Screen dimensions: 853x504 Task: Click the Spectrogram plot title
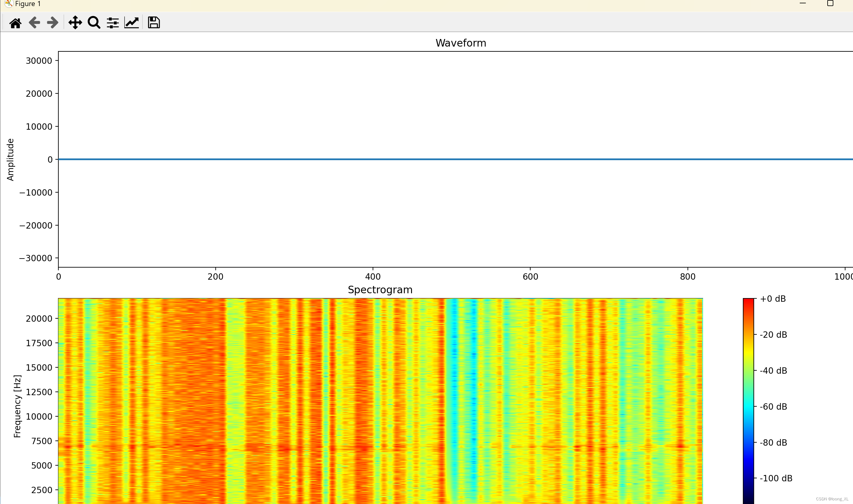(x=380, y=290)
